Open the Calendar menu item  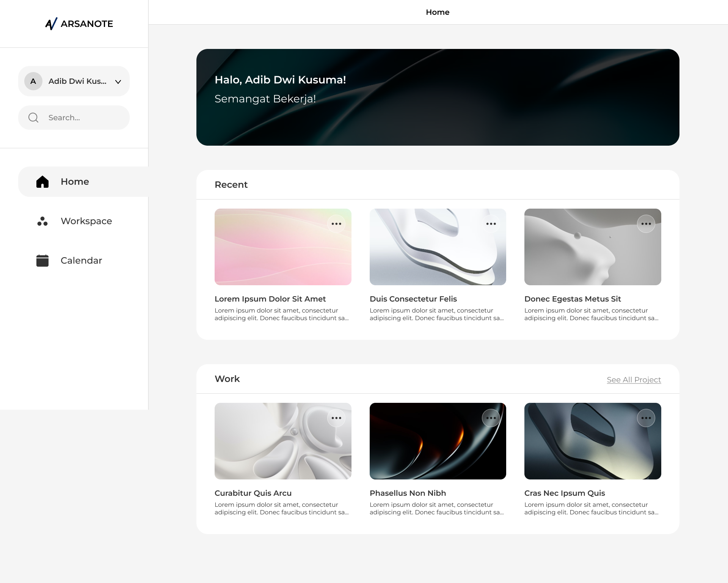click(x=81, y=261)
